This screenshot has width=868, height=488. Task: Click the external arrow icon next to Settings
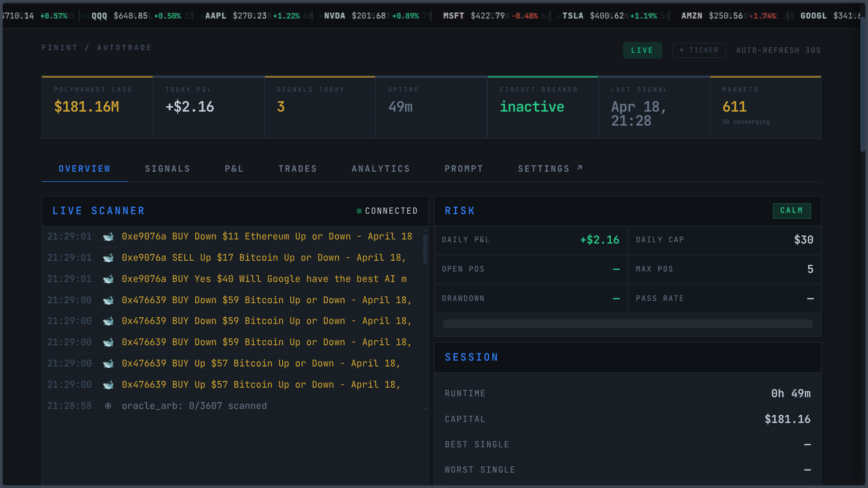coord(580,168)
